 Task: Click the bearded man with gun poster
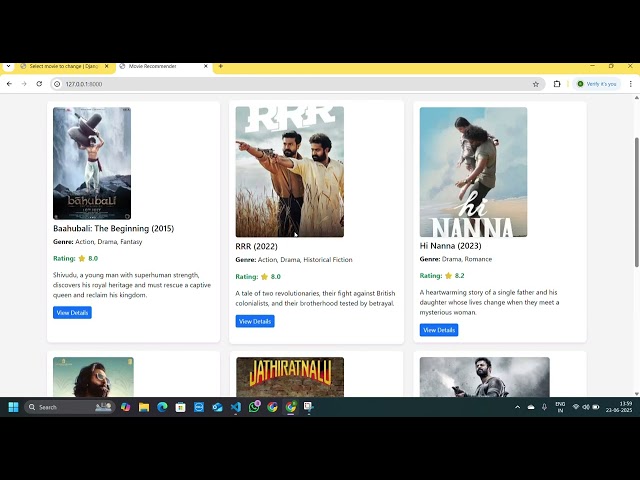(x=484, y=377)
